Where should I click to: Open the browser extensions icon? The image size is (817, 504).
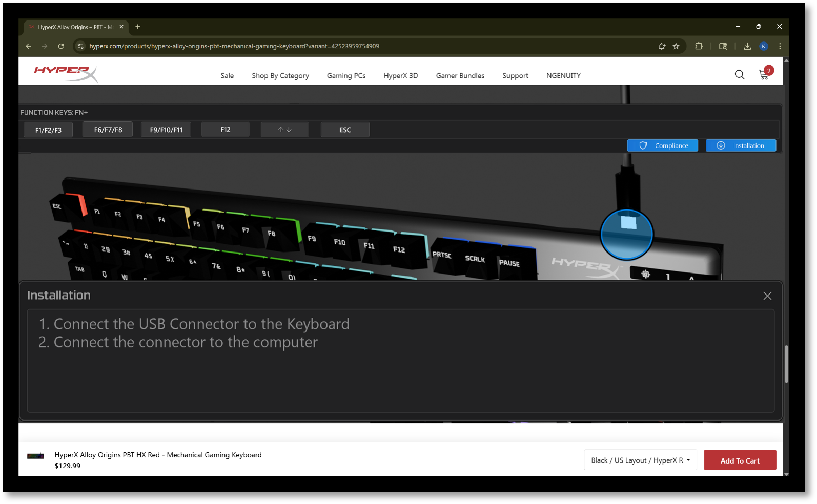click(699, 46)
